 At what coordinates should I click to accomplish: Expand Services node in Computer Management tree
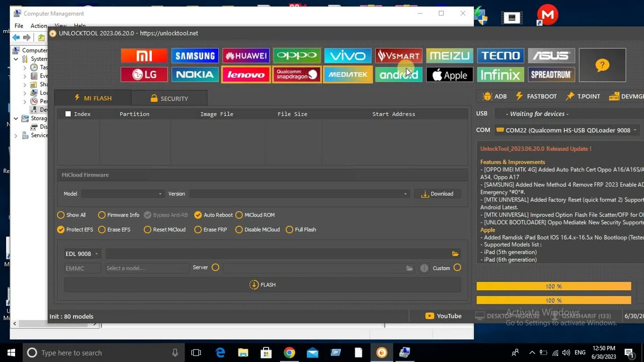16,136
